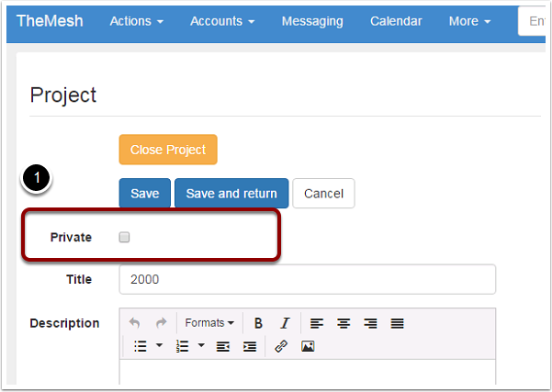Open the Accounts dropdown menu
The height and width of the screenshot is (392, 552).
[x=222, y=21]
